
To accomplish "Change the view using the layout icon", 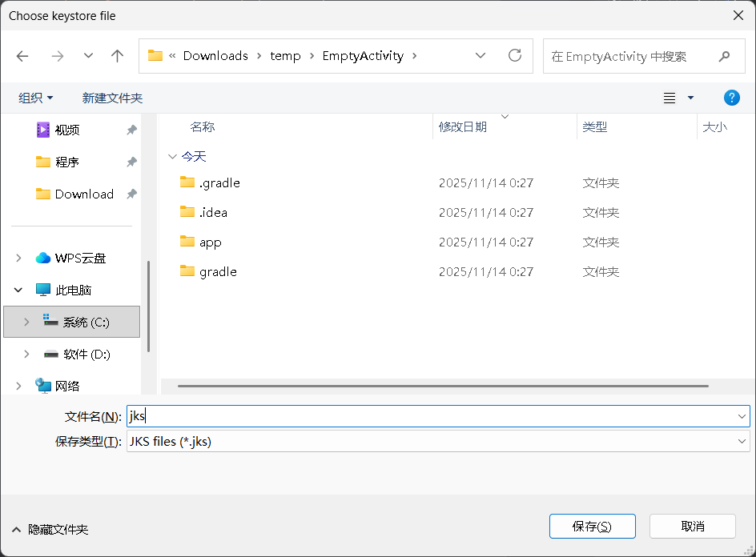I will coord(670,98).
